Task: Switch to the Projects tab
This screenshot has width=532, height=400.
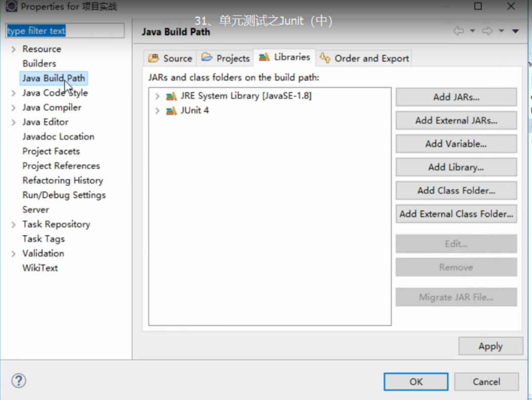Action: (x=225, y=58)
